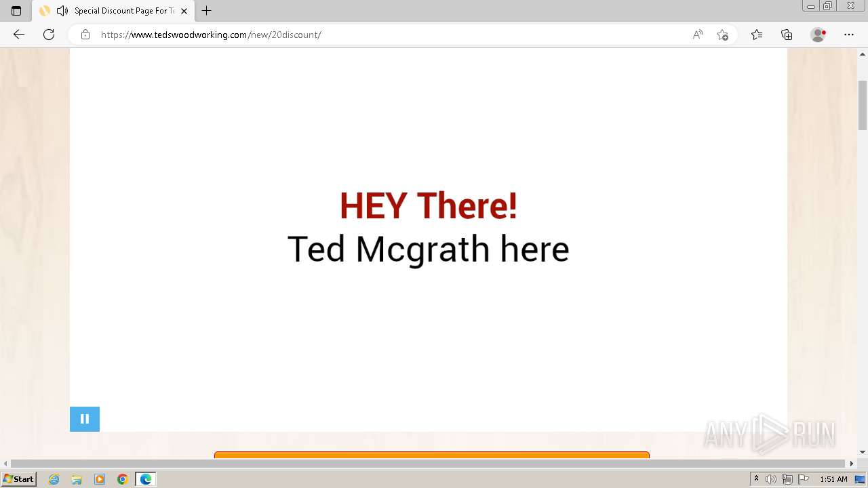Click the taskbar clock showing 1:51 AM
This screenshot has width=868, height=488.
[x=833, y=479]
